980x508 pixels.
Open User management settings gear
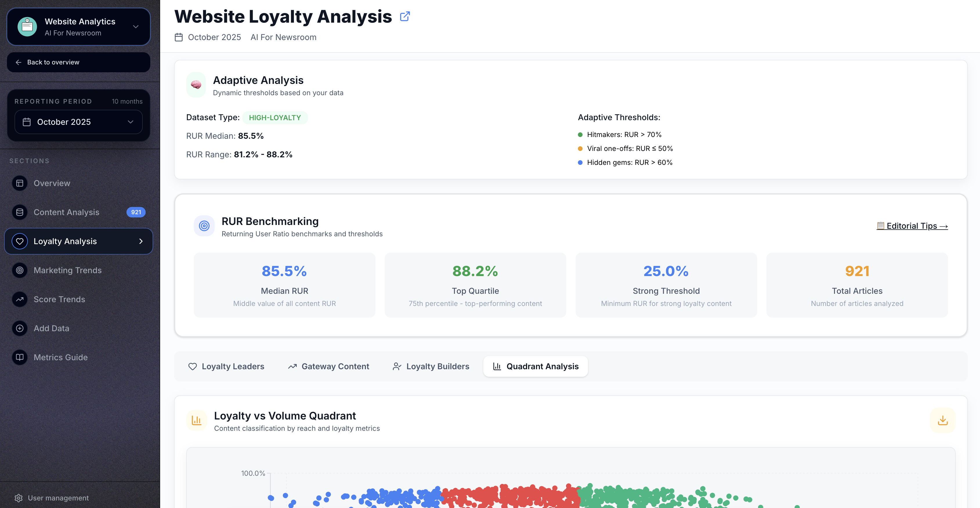pos(18,498)
